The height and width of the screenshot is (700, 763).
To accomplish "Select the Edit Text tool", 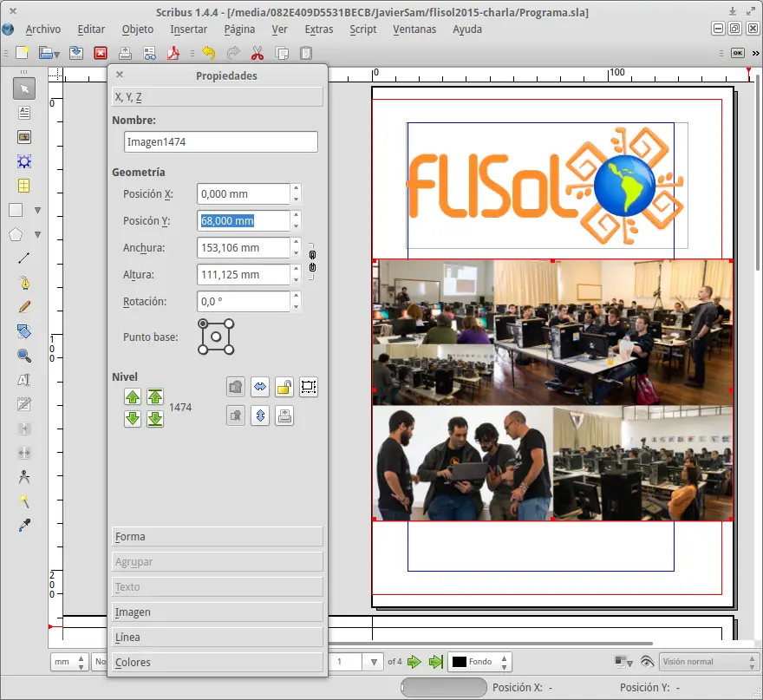I will (x=24, y=380).
